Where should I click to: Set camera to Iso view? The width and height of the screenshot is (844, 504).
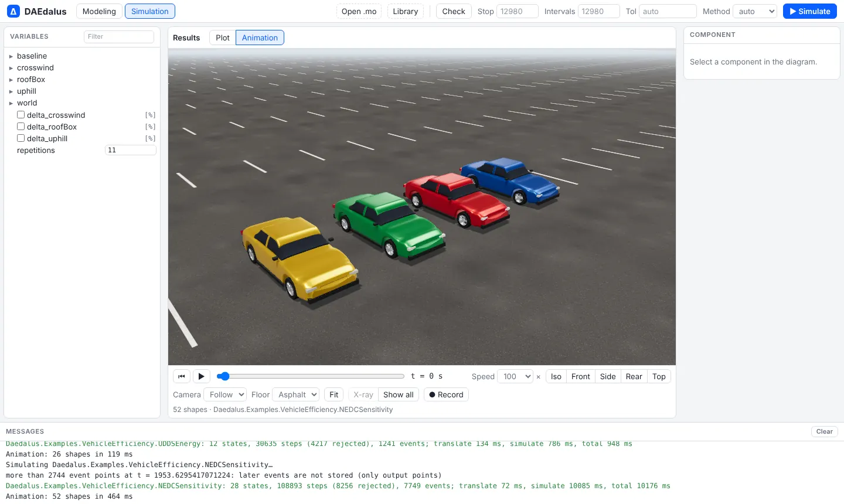click(556, 376)
